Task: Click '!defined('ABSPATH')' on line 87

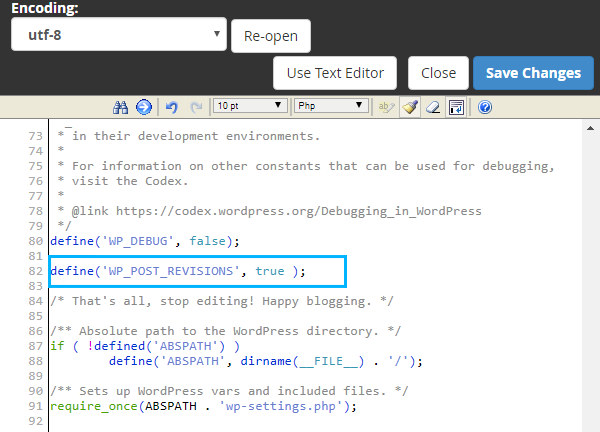Action: click(156, 346)
